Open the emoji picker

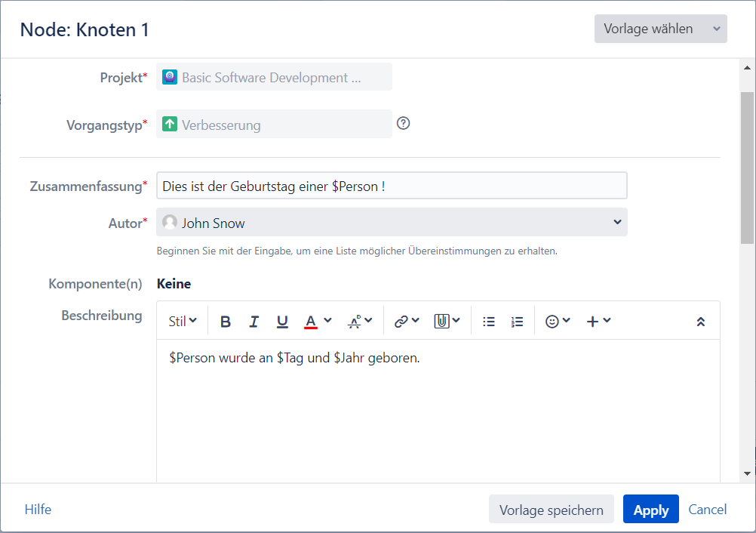point(558,322)
